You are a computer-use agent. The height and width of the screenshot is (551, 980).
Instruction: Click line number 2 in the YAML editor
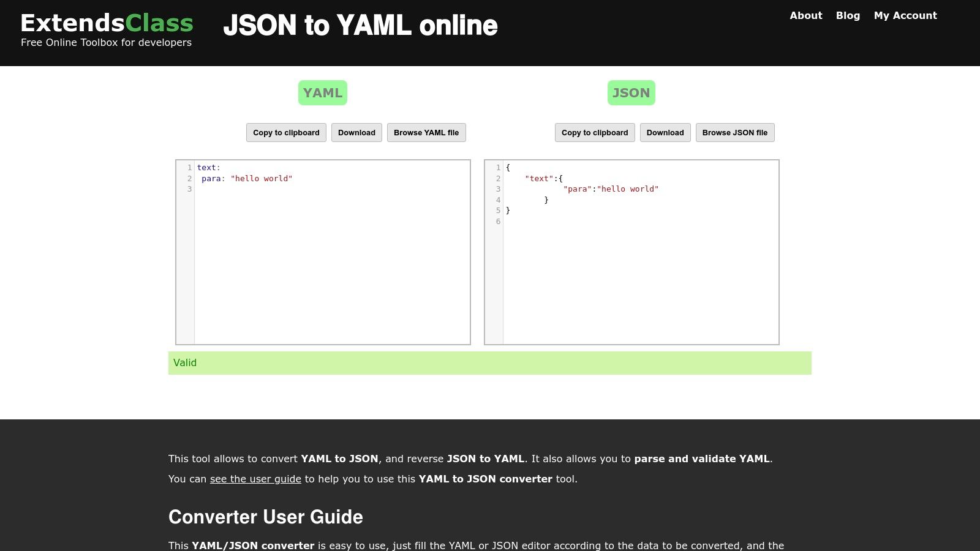(x=189, y=178)
